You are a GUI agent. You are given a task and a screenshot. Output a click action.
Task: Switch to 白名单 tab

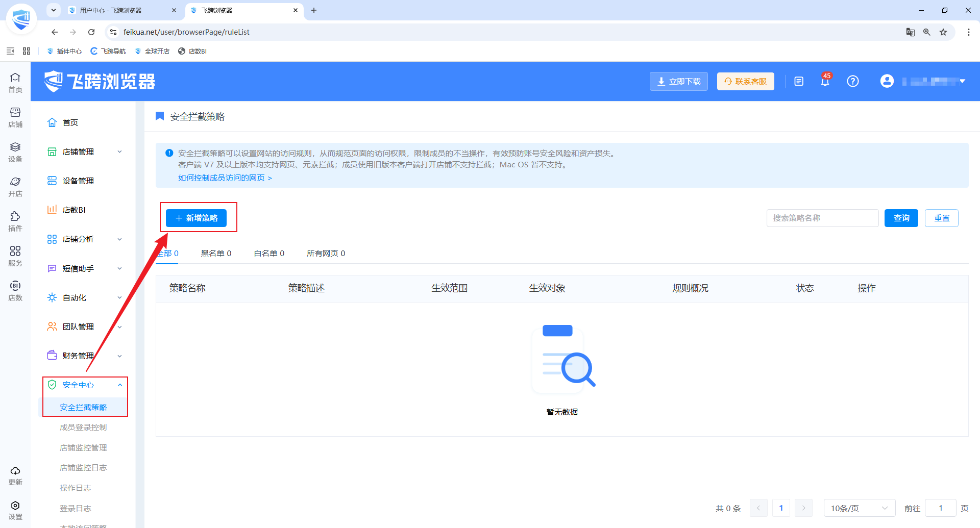click(x=269, y=253)
